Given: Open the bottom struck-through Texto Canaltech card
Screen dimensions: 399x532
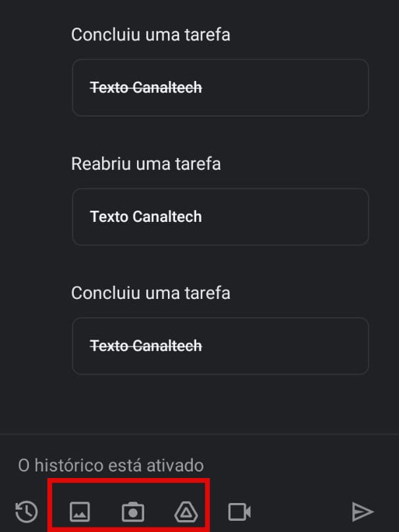Looking at the screenshot, I should click(220, 346).
